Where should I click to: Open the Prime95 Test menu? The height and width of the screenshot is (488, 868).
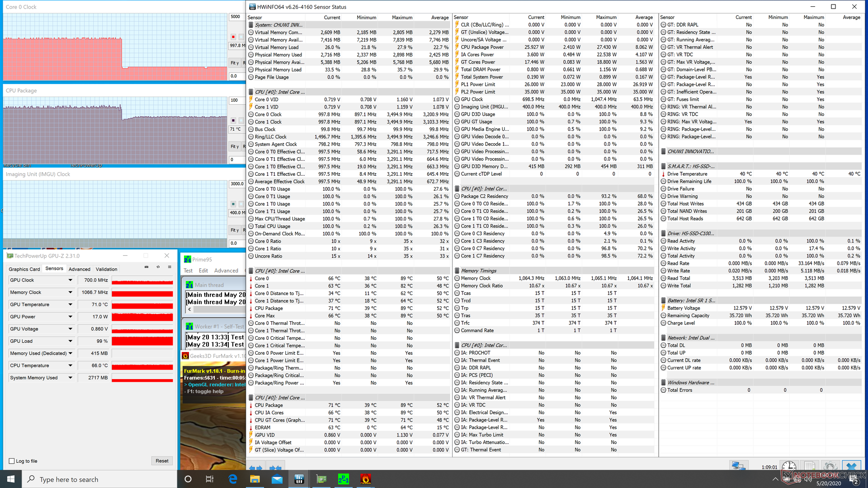[x=188, y=271]
